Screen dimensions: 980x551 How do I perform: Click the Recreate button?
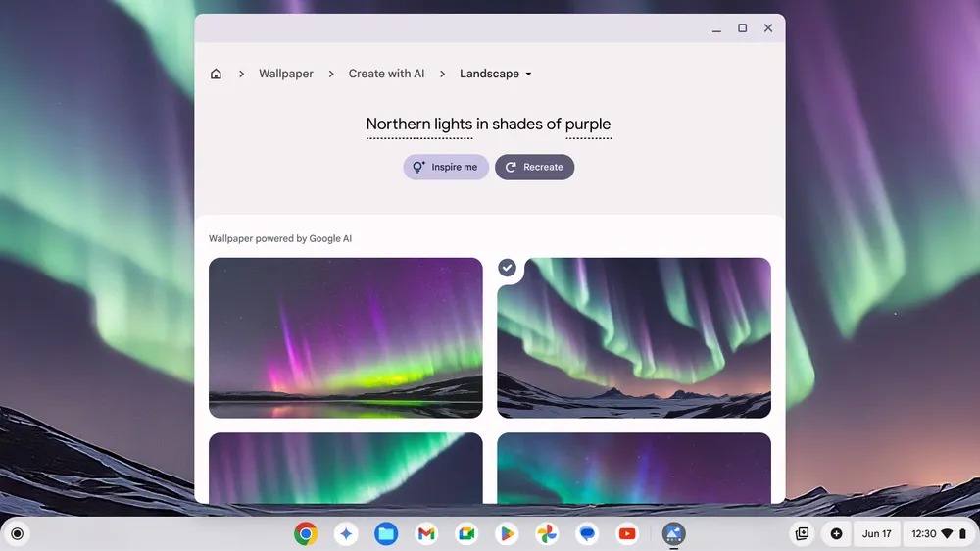click(x=534, y=167)
